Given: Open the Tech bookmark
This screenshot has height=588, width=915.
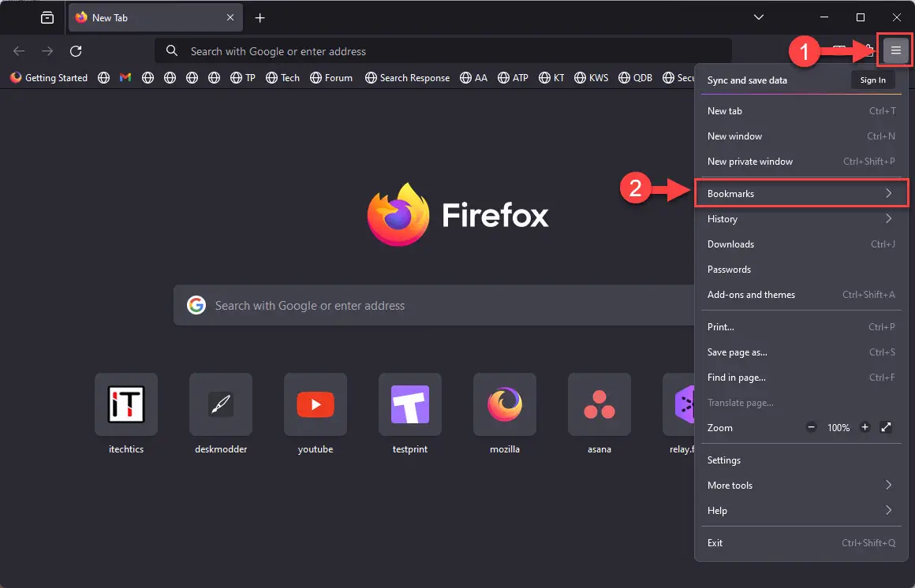Looking at the screenshot, I should [x=282, y=77].
